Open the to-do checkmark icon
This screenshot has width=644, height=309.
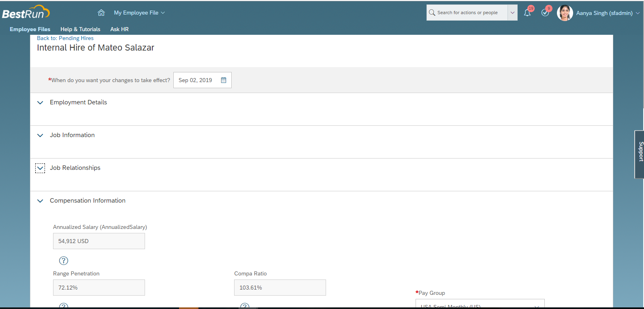click(545, 13)
